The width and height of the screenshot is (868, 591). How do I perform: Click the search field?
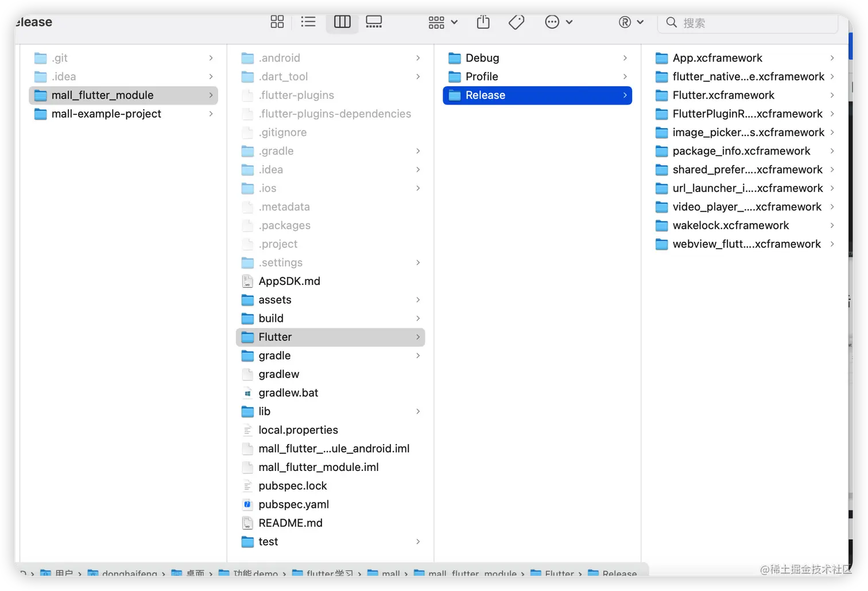749,22
